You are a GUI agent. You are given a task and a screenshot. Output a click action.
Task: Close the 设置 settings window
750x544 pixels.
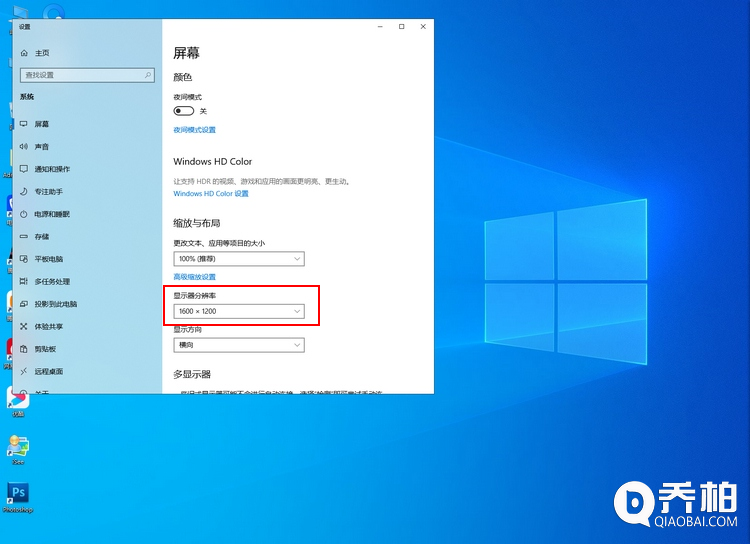tap(423, 27)
